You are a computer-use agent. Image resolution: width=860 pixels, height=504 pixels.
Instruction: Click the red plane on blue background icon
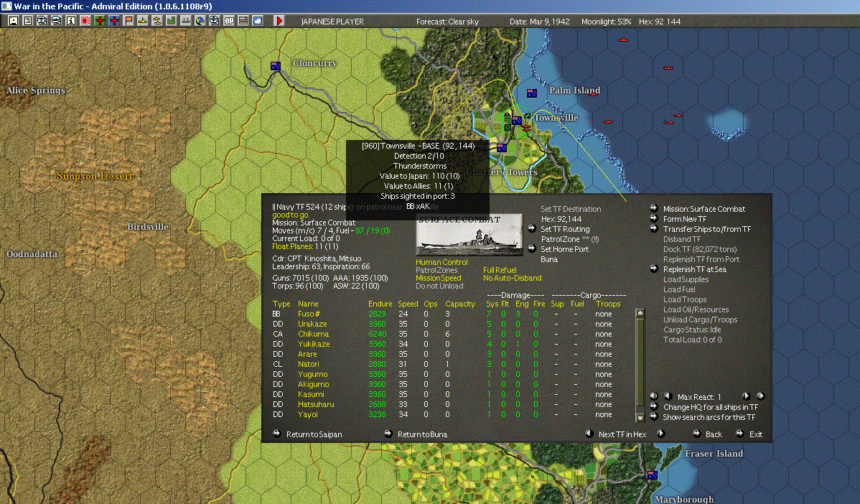pyautogui.click(x=114, y=21)
